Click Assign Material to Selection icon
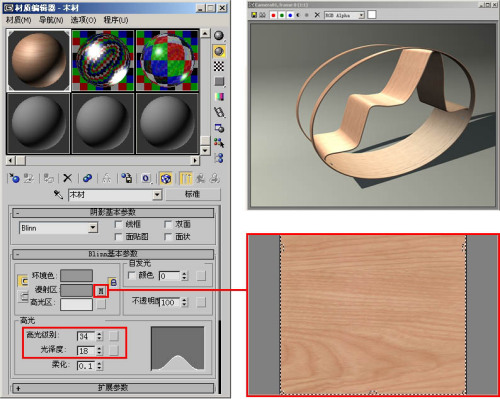The width and height of the screenshot is (500, 399). point(49,178)
